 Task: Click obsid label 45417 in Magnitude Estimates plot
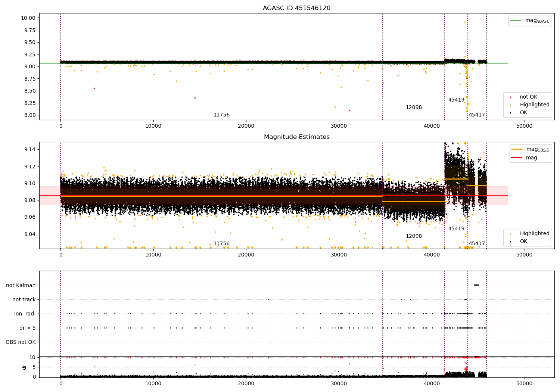[x=477, y=244]
